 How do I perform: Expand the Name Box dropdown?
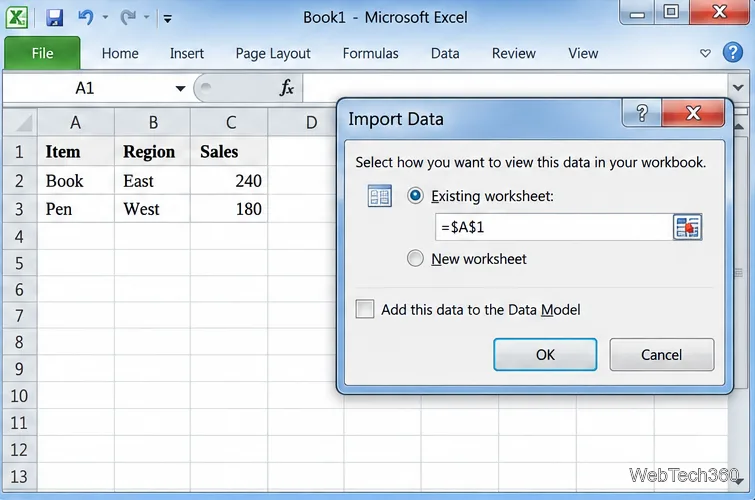point(181,88)
